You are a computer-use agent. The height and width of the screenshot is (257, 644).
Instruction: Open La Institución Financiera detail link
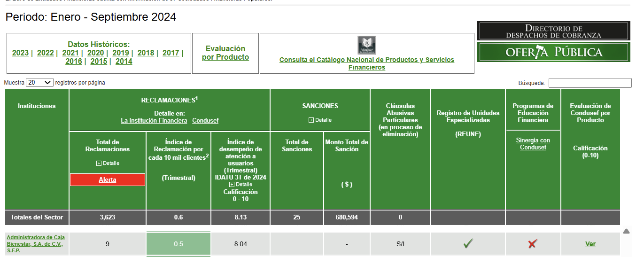pyautogui.click(x=154, y=121)
